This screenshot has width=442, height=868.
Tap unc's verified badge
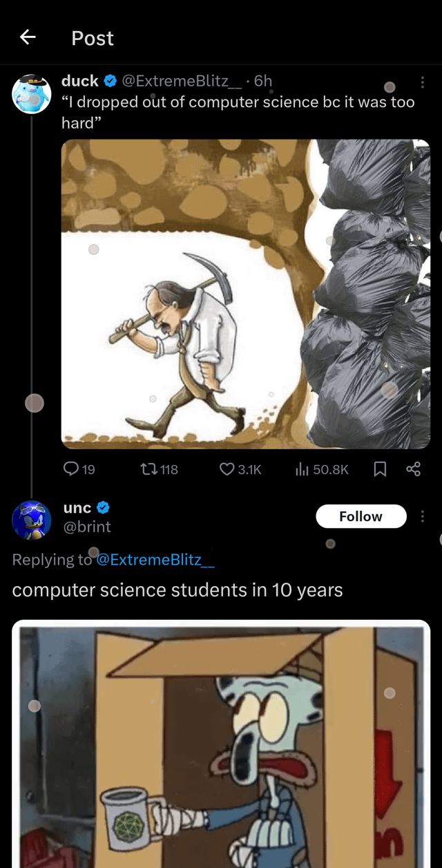103,508
